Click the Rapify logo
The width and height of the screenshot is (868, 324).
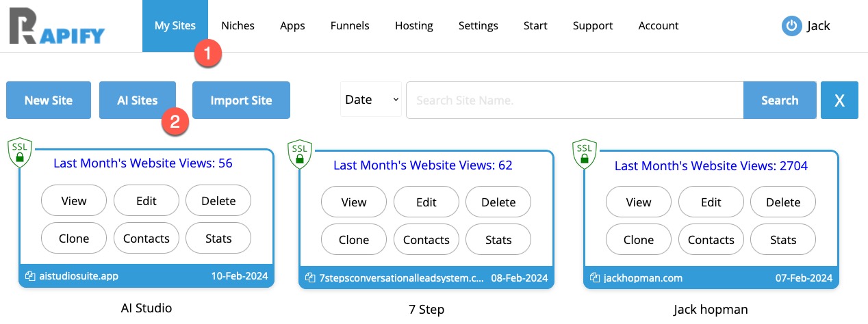[x=57, y=27]
